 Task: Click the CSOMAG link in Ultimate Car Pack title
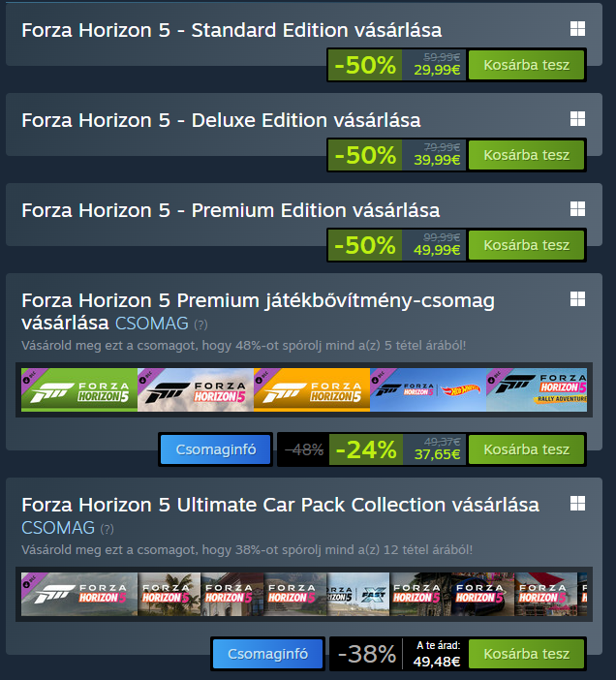58,528
